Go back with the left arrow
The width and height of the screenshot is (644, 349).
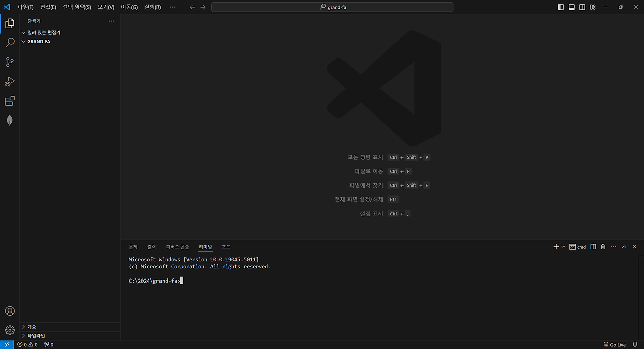[192, 7]
